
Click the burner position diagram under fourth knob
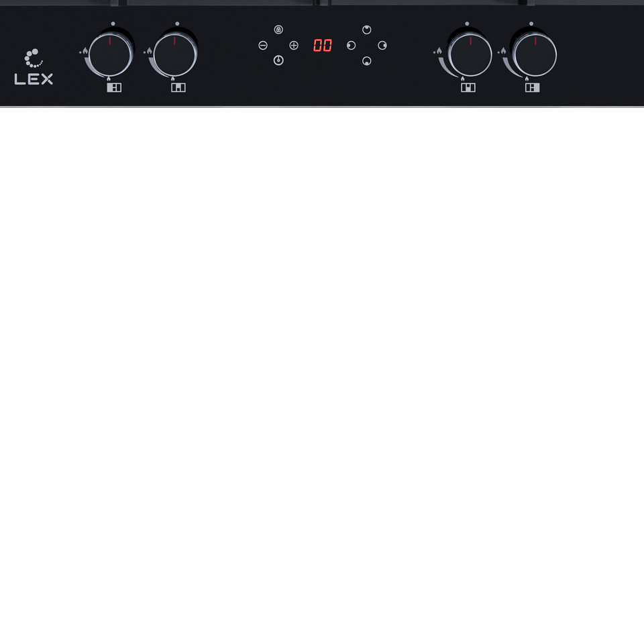(532, 87)
